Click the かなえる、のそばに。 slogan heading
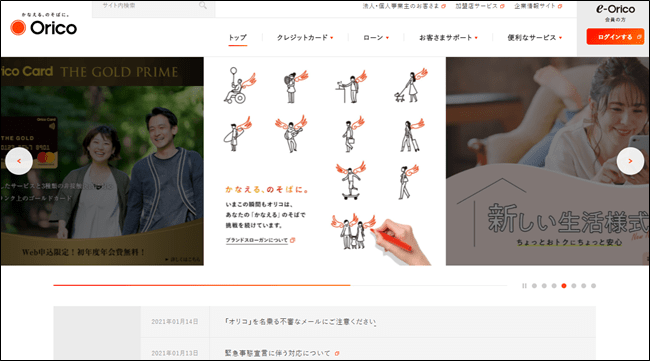 267,190
